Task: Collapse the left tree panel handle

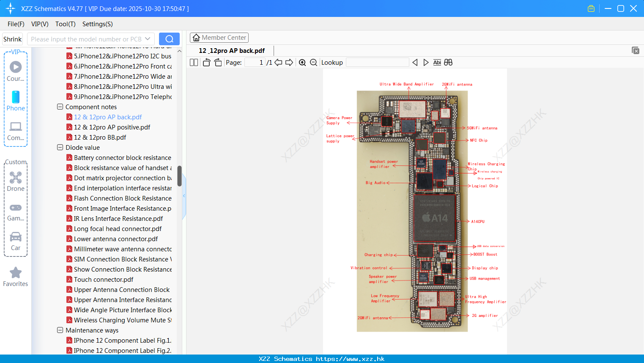Action: (184, 196)
